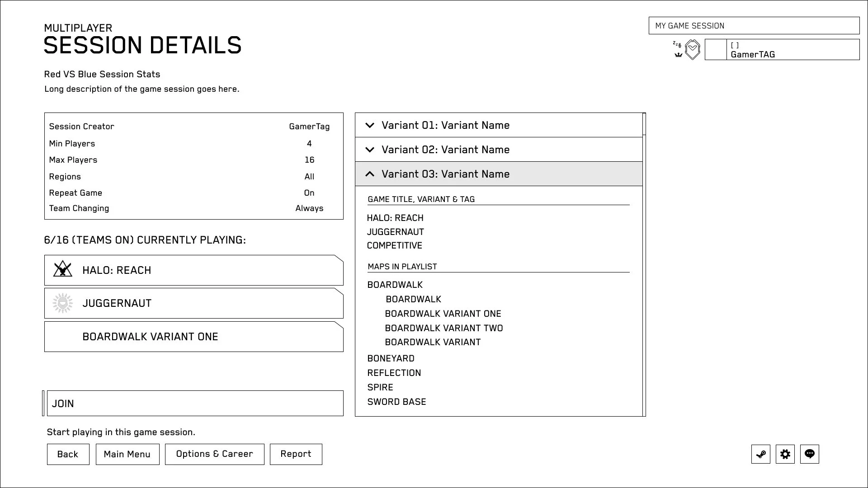Select BONEYARD map in playlist
The height and width of the screenshot is (488, 868).
[391, 358]
